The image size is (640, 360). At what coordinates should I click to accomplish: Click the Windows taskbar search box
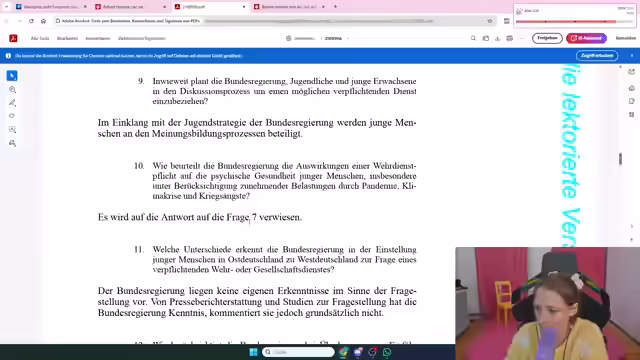(298, 352)
